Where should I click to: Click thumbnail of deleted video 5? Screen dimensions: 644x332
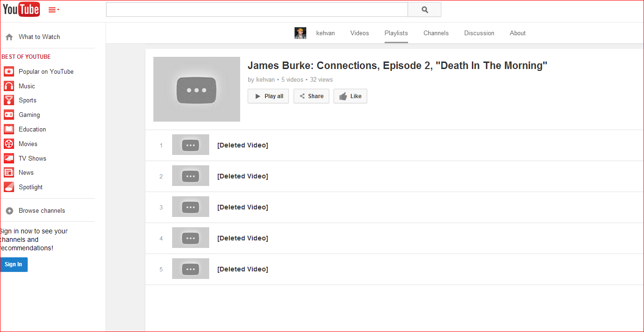[190, 269]
